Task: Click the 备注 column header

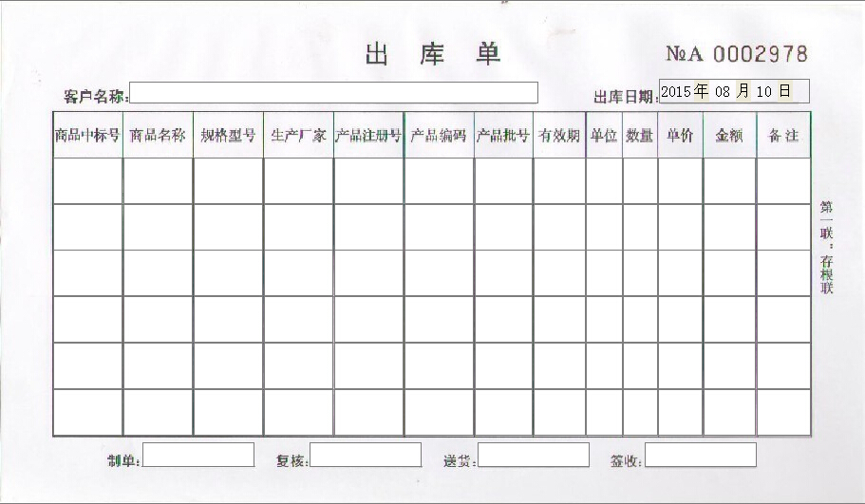Action: coord(783,135)
